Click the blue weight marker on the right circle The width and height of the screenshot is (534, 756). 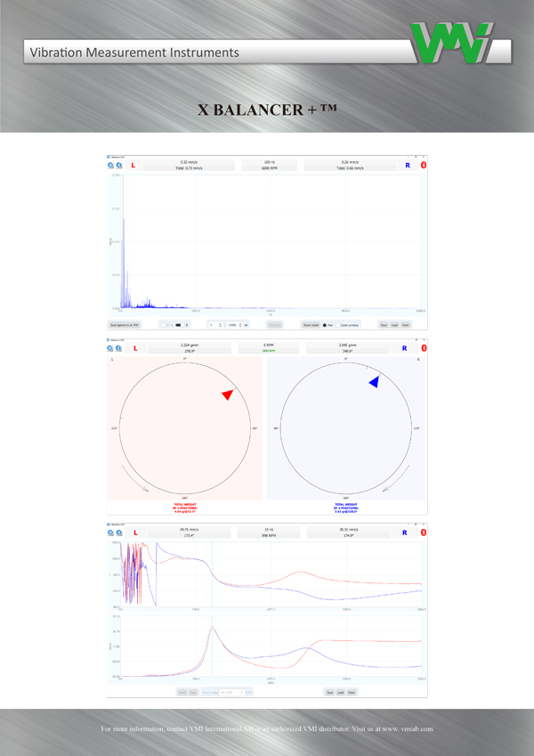coord(375,382)
